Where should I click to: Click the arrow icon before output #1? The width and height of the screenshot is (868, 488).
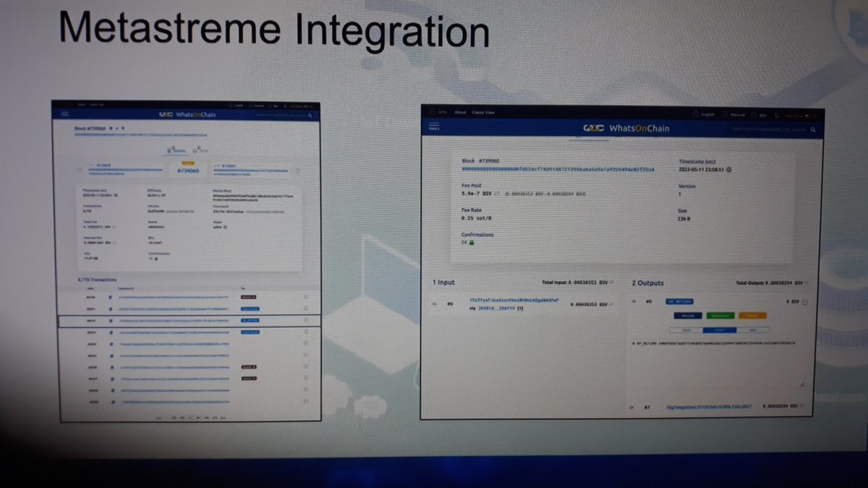coord(633,407)
